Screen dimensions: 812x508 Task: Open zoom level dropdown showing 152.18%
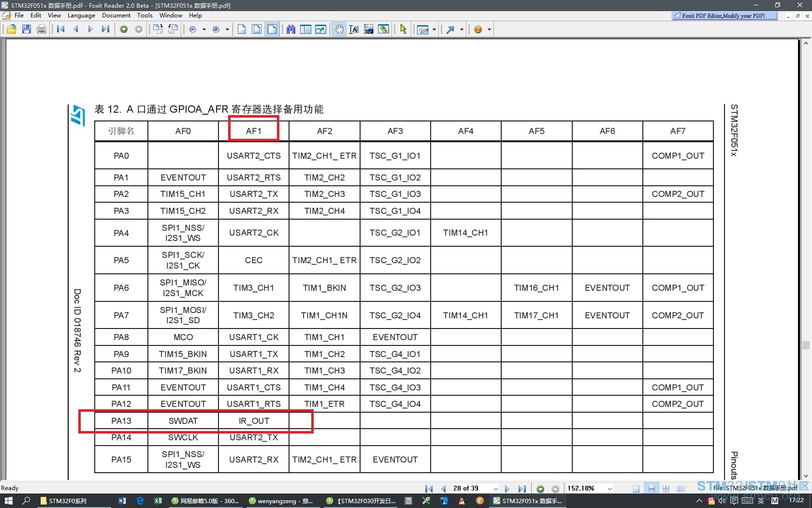pyautogui.click(x=610, y=489)
